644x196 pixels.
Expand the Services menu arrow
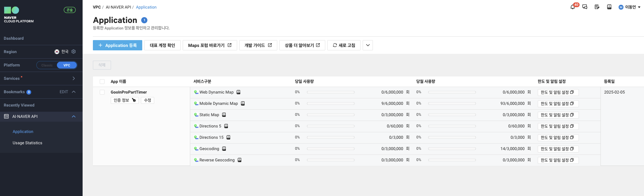click(x=74, y=78)
